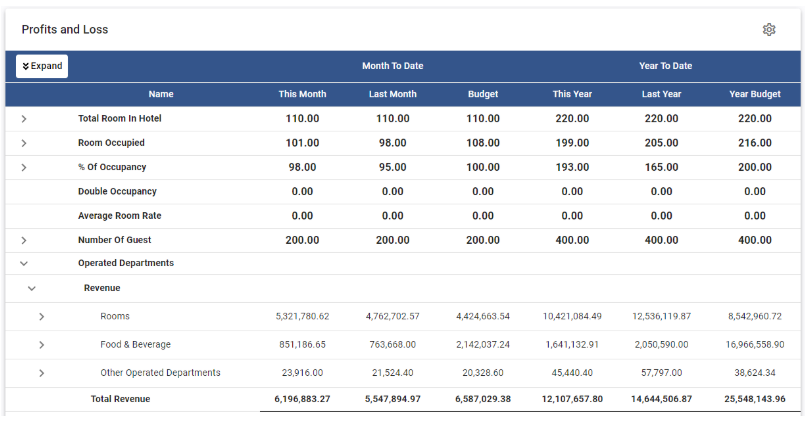Image resolution: width=807 pixels, height=421 pixels.
Task: Click the Name column header
Action: point(161,95)
